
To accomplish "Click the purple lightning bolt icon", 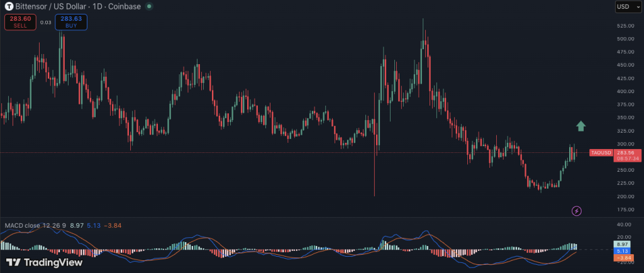I will [576, 211].
